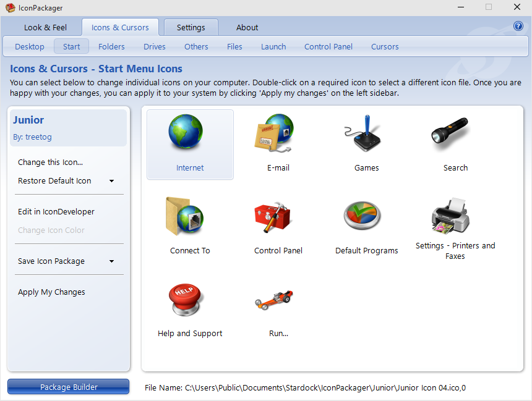This screenshot has width=532, height=401.
Task: Click the treetog author link
Action: 38,137
